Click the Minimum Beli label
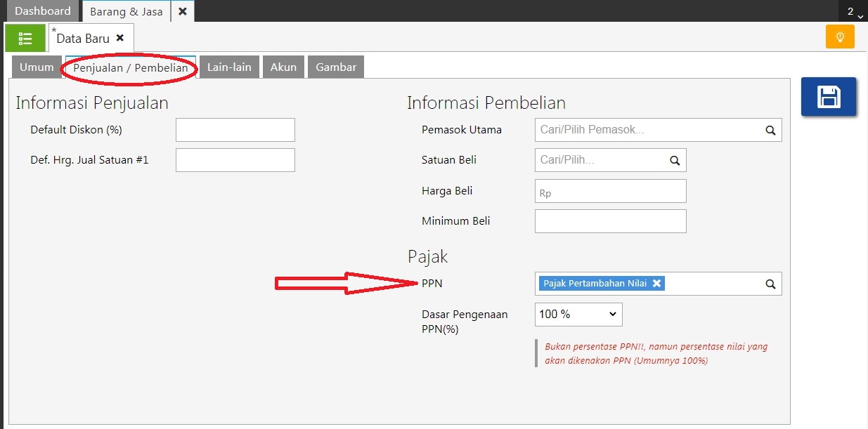 tap(456, 221)
